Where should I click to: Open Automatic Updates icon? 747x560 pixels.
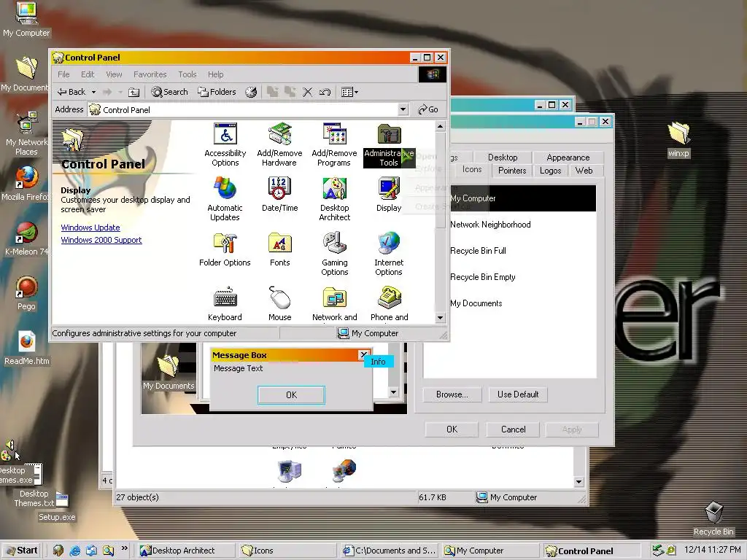coord(225,199)
